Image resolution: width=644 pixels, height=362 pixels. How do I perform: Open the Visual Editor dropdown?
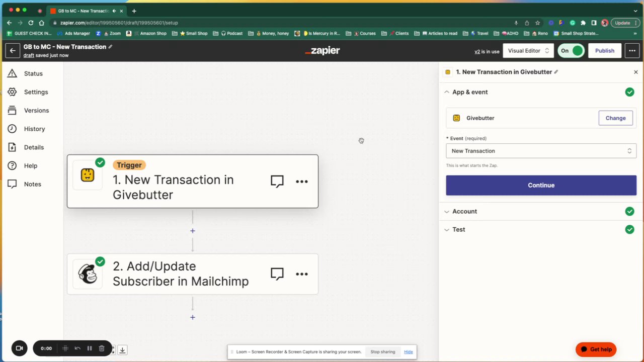528,51
